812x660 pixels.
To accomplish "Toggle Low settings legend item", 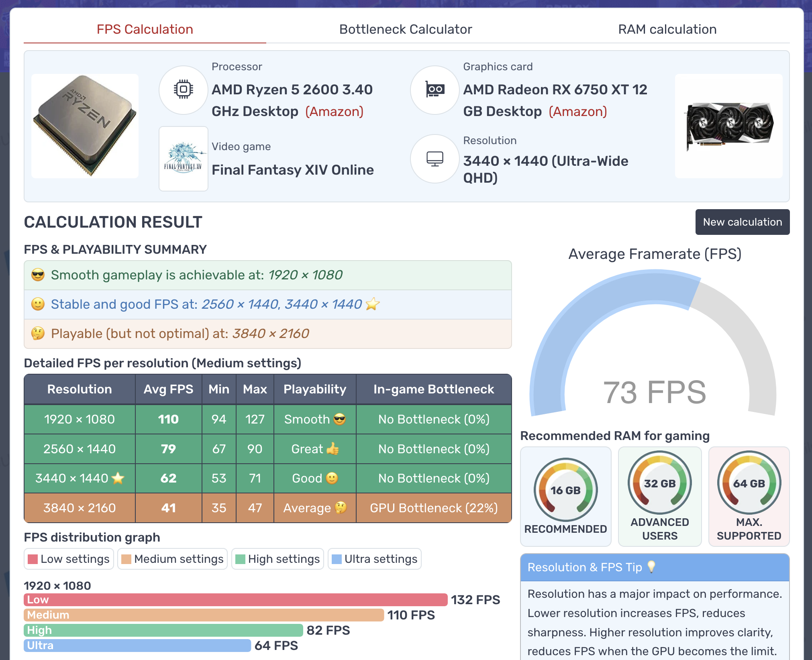I will pyautogui.click(x=69, y=559).
